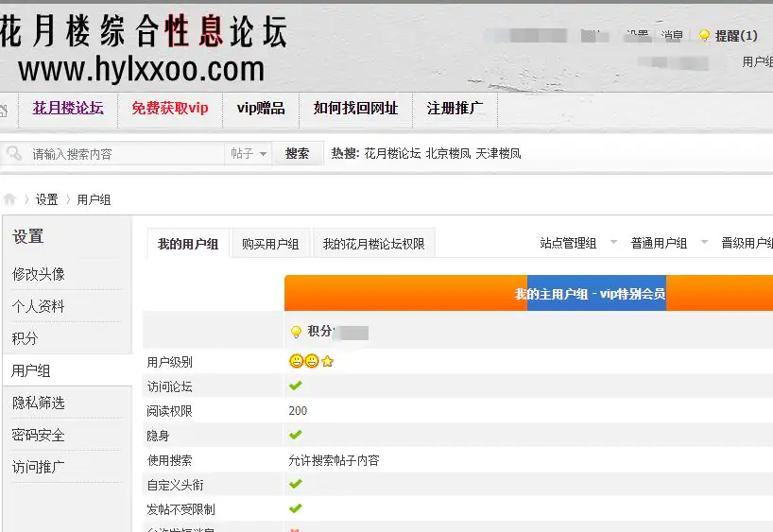The height and width of the screenshot is (532, 773).
Task: Select 用户组 in settings sidebar
Action: pyautogui.click(x=31, y=370)
